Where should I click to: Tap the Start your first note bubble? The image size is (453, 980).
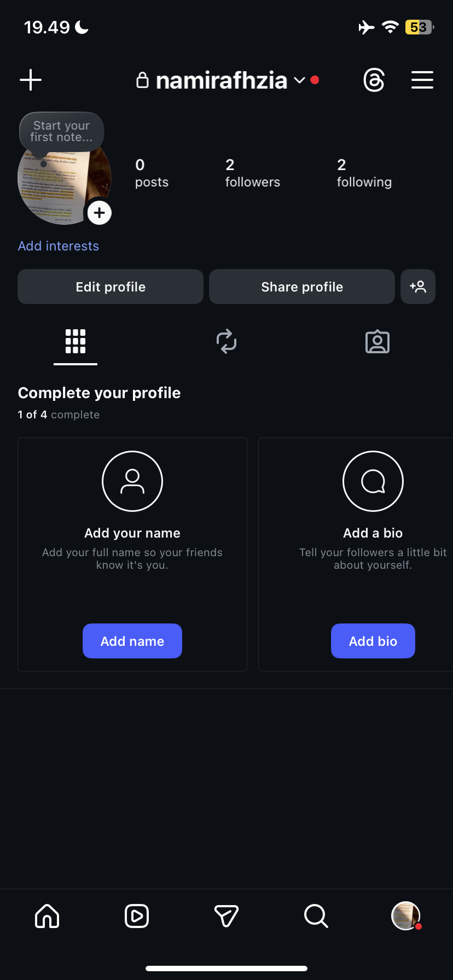[x=61, y=131]
